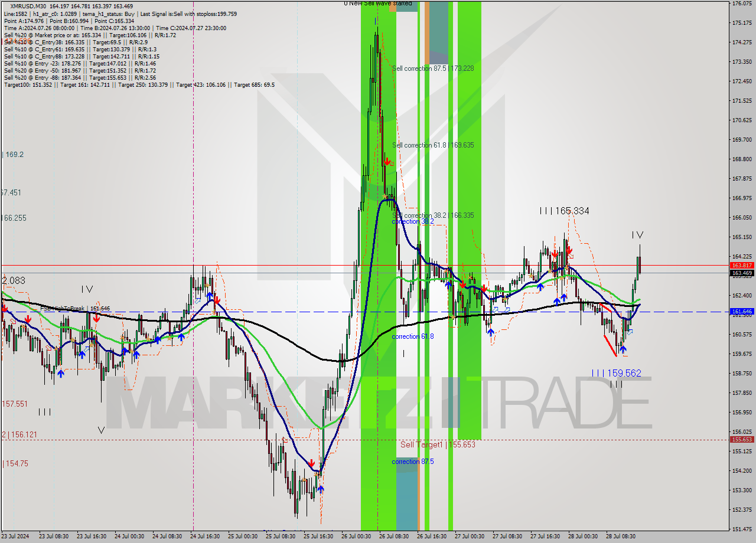
Task: Click '24 Jul 16:30' on the time axis
Action: (206, 537)
